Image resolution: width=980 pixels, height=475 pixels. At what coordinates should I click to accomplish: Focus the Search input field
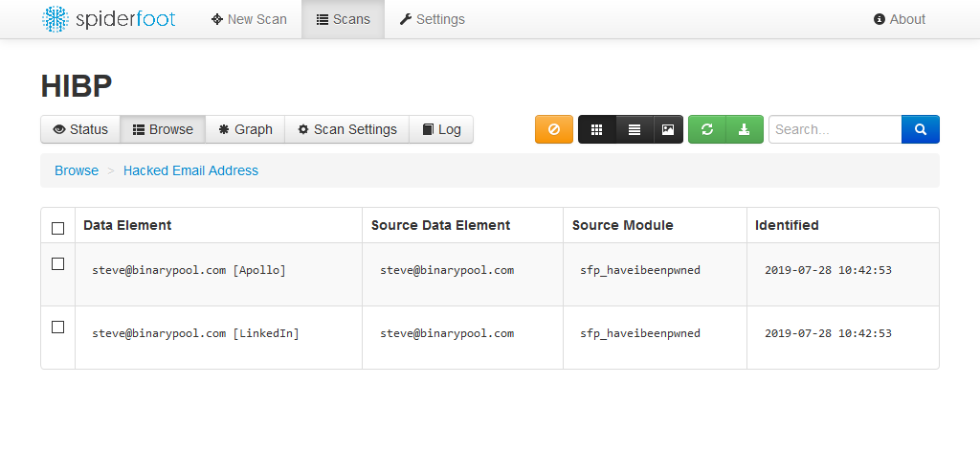pos(835,129)
